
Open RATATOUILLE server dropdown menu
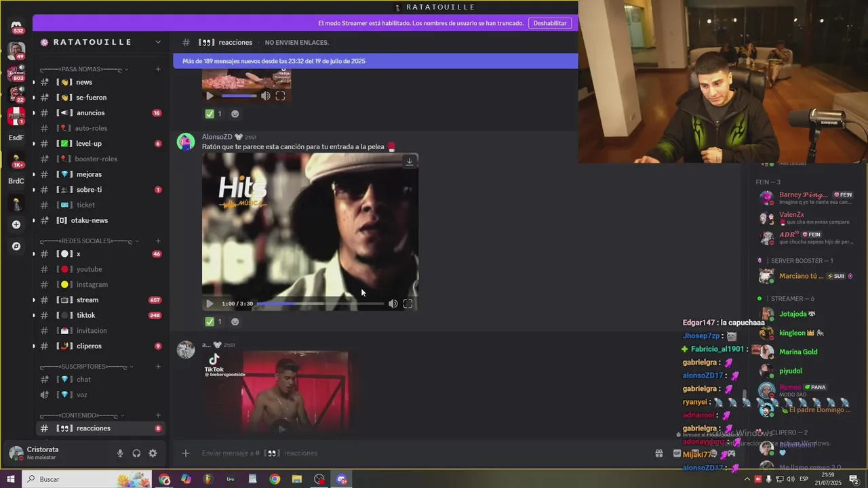pos(158,42)
